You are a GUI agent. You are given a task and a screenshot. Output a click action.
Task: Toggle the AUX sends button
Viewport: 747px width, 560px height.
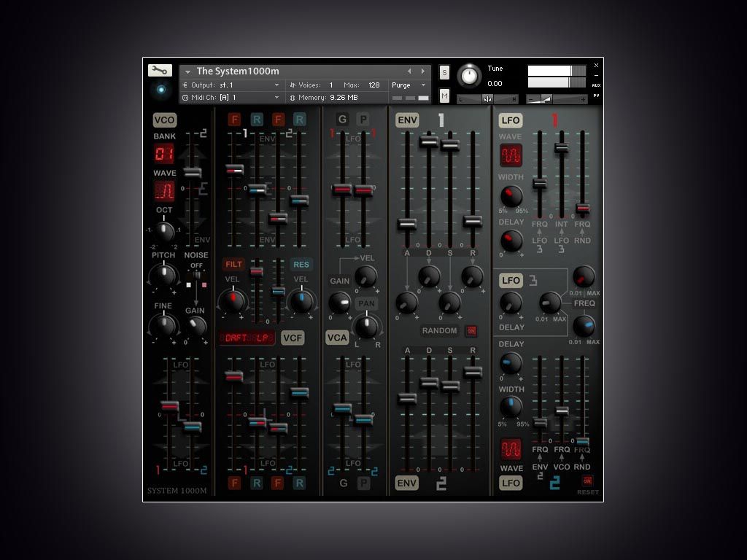(x=596, y=85)
